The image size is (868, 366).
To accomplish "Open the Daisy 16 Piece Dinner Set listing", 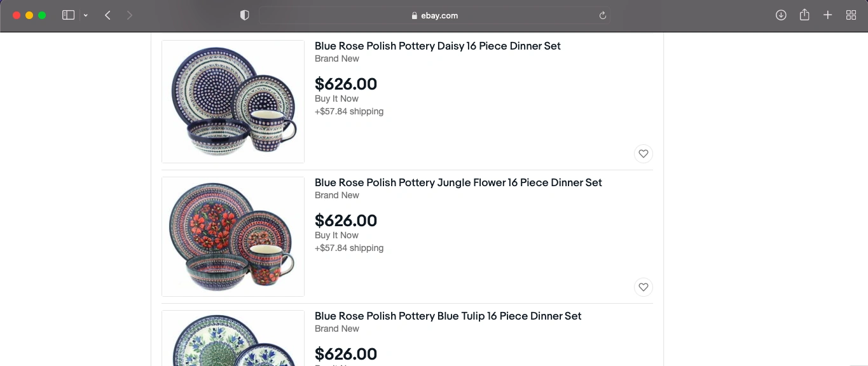I will pyautogui.click(x=437, y=46).
